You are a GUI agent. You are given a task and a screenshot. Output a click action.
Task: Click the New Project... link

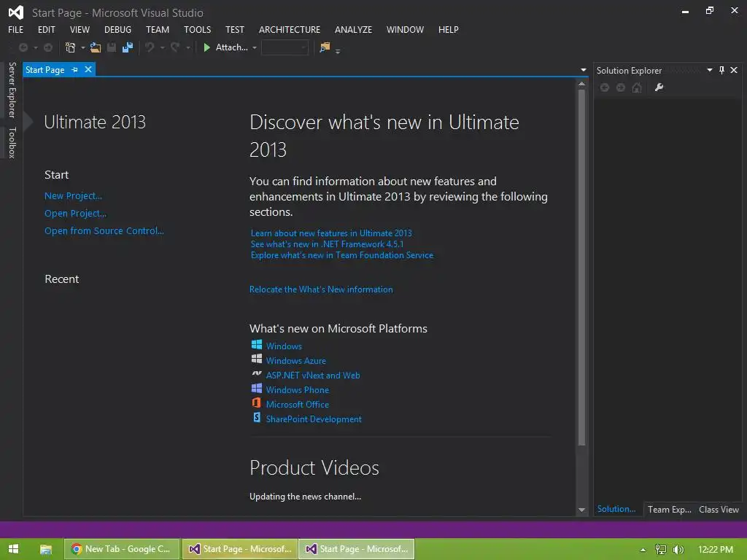point(74,195)
